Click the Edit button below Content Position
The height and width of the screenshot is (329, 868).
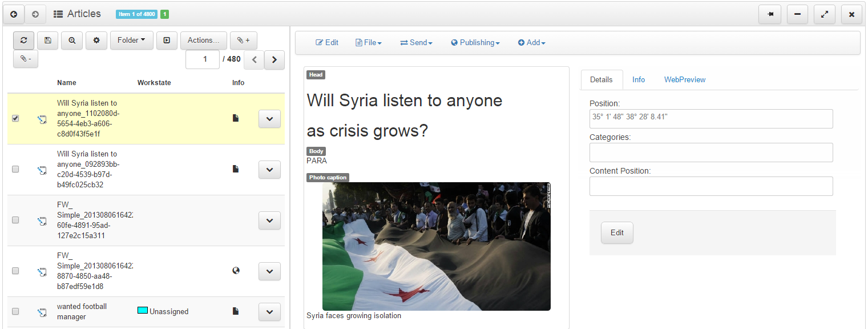pos(617,233)
